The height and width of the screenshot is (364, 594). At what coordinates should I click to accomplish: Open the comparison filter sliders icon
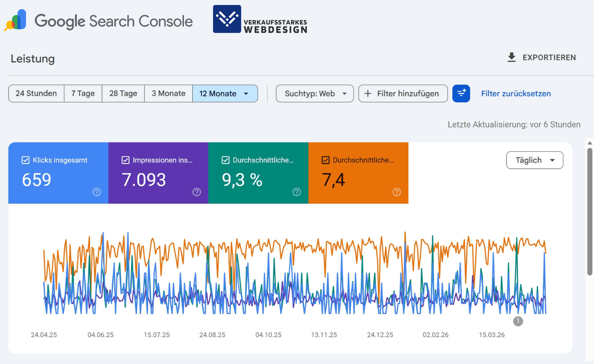(x=461, y=93)
